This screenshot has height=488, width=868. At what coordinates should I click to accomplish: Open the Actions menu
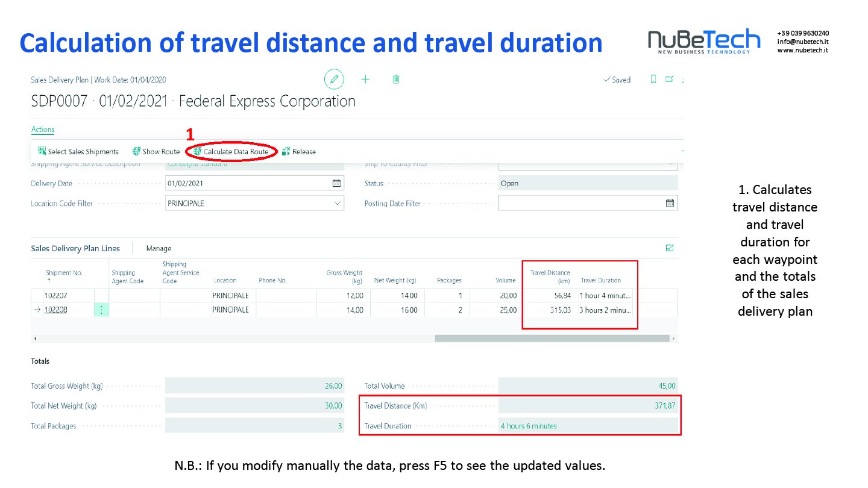43,130
